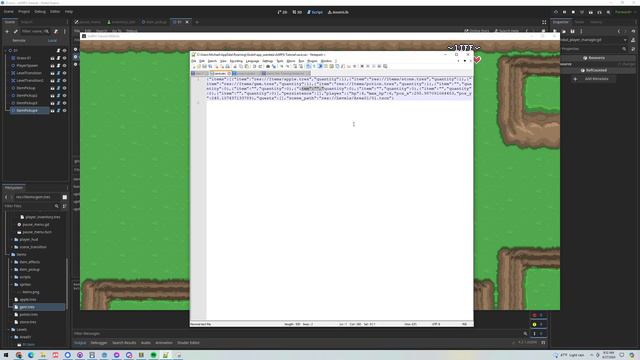The height and width of the screenshot is (360, 640).
Task: Toggle visibility of ItemPickup node
Action: tap(64, 88)
